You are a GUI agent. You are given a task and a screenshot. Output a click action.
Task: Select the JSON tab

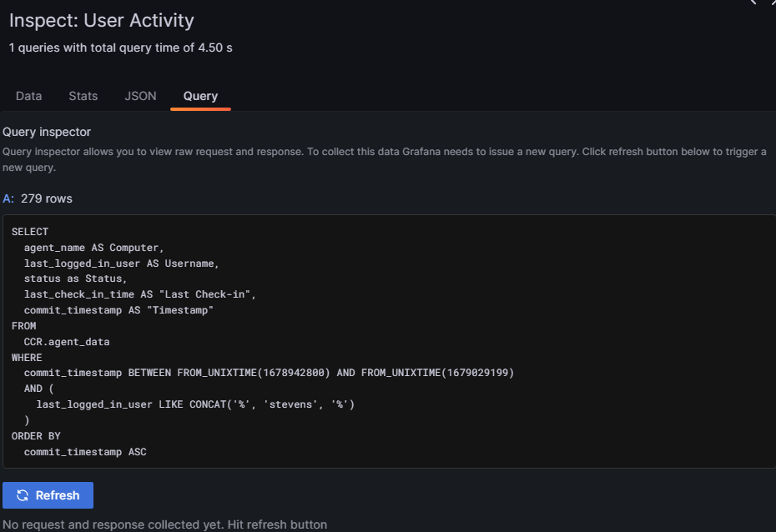[140, 96]
